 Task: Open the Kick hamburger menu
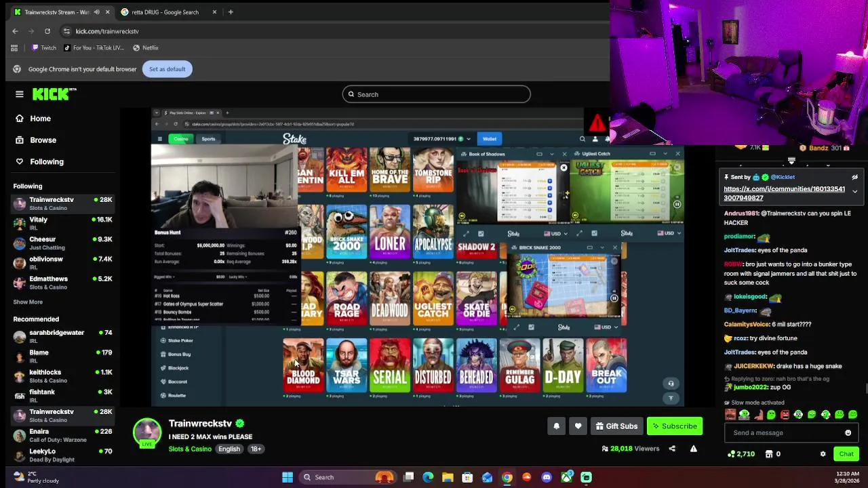click(x=20, y=94)
